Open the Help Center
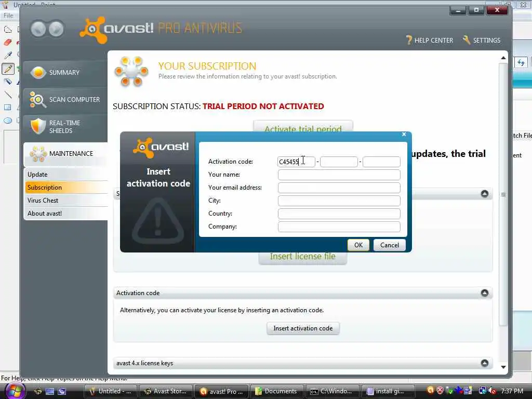Screen dimensions: 532x399 [x=430, y=40]
